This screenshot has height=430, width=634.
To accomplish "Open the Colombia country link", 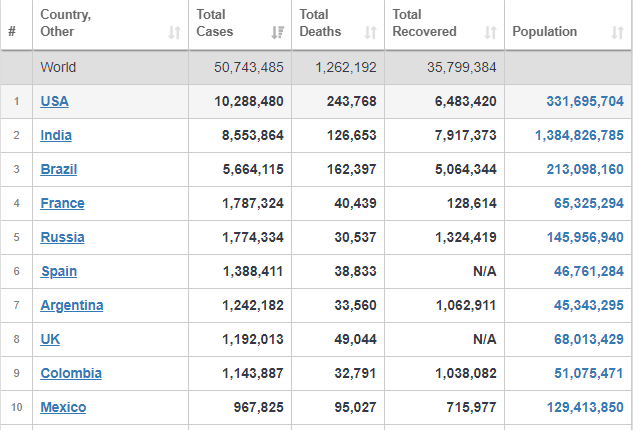I will (71, 373).
